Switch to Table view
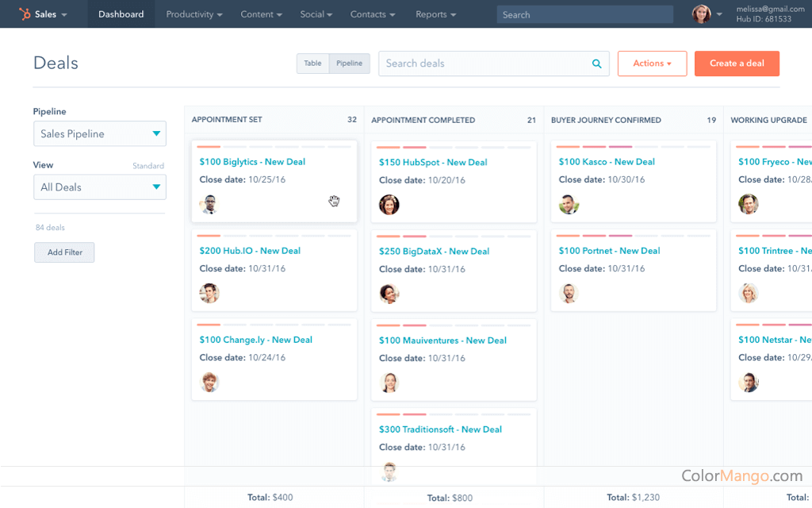This screenshot has width=812, height=508. tap(312, 63)
